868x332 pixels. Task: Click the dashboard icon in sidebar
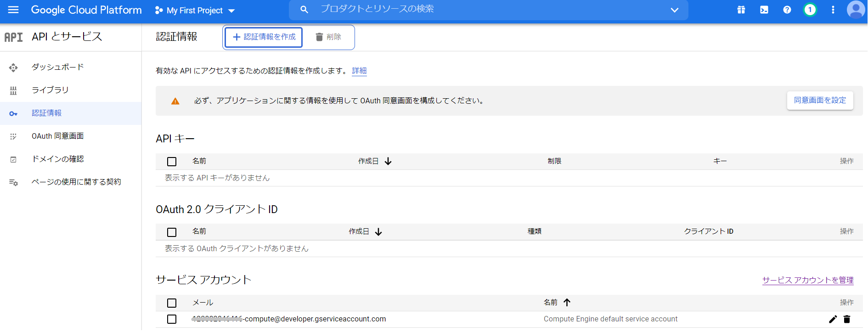13,68
